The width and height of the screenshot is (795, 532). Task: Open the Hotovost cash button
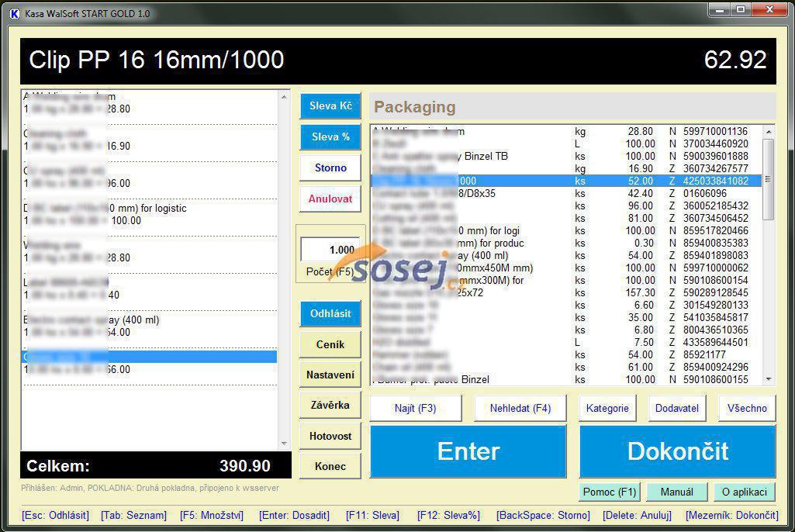(330, 436)
